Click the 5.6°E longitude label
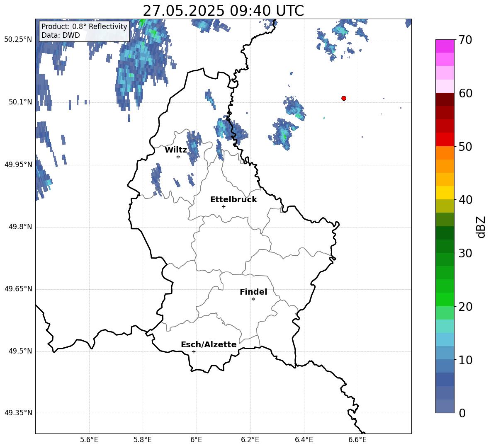The height and width of the screenshot is (448, 491). click(89, 440)
